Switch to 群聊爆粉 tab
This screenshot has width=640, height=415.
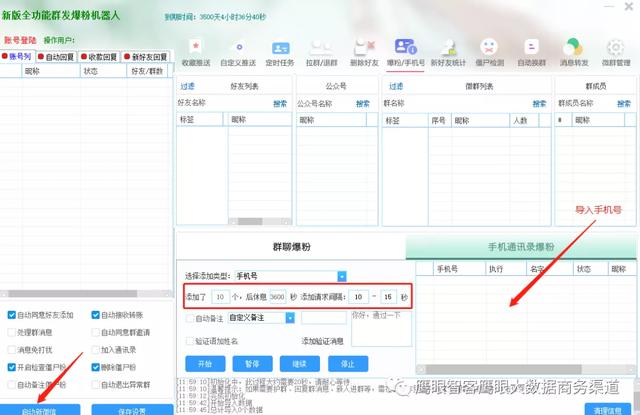pyautogui.click(x=291, y=247)
